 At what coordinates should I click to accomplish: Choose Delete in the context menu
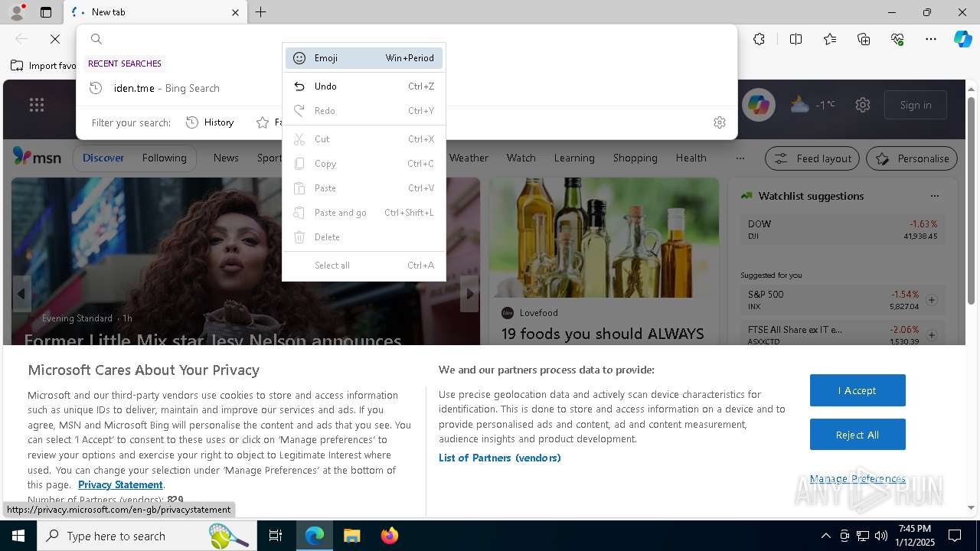coord(364,237)
